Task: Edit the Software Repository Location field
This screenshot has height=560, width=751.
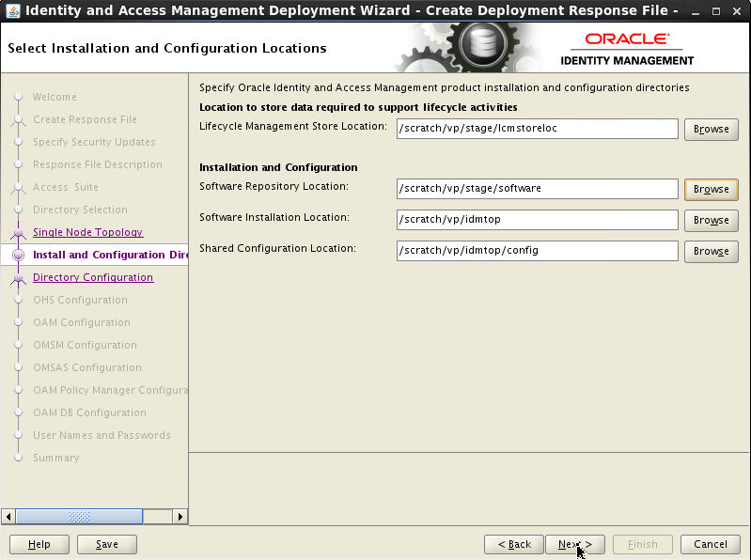Action: pos(537,189)
